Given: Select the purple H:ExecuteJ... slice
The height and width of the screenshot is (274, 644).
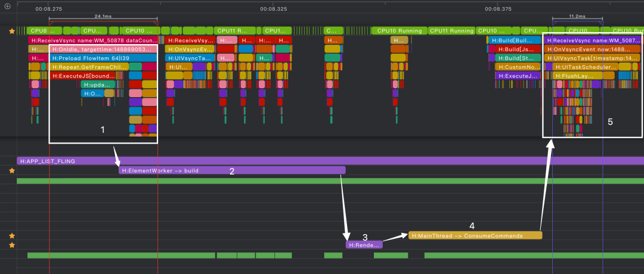Looking at the screenshot, I should [x=518, y=76].
